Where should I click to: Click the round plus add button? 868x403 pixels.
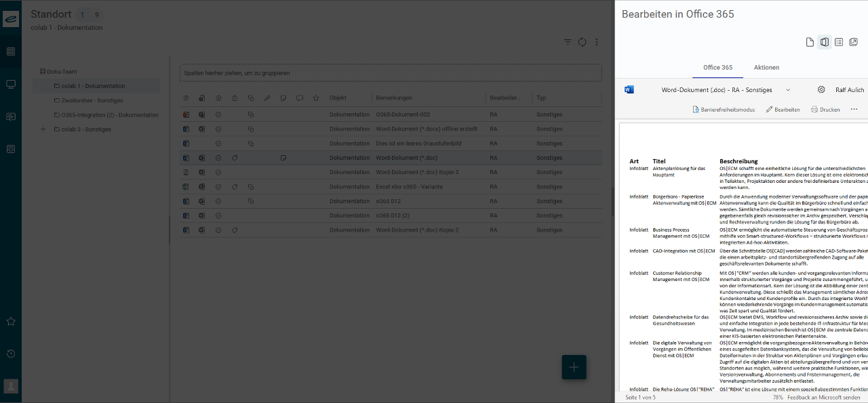574,367
